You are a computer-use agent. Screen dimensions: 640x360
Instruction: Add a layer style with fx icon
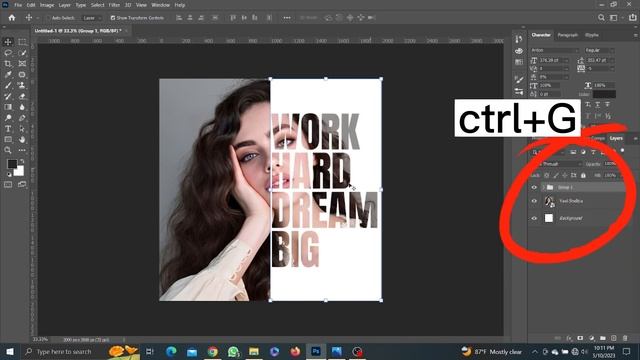point(569,338)
